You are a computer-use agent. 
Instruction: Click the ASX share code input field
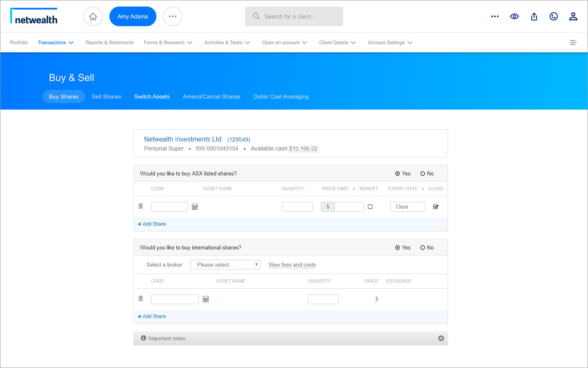[169, 207]
